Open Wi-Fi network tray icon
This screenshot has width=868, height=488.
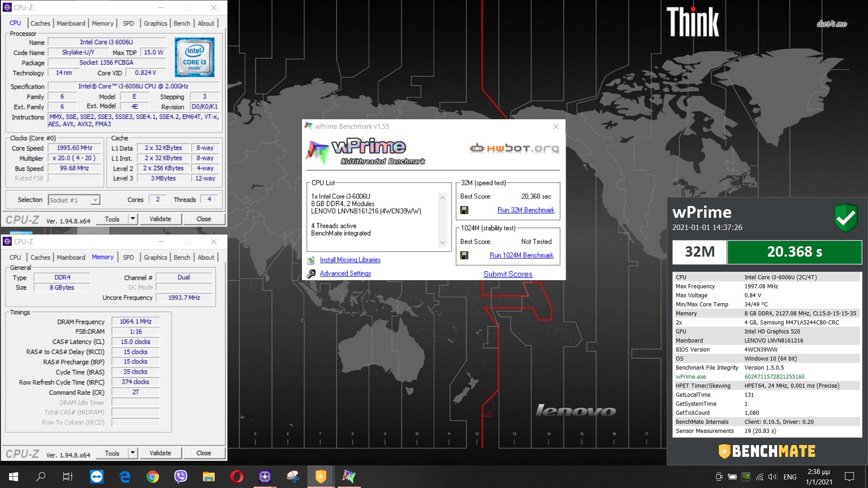pyautogui.click(x=759, y=477)
